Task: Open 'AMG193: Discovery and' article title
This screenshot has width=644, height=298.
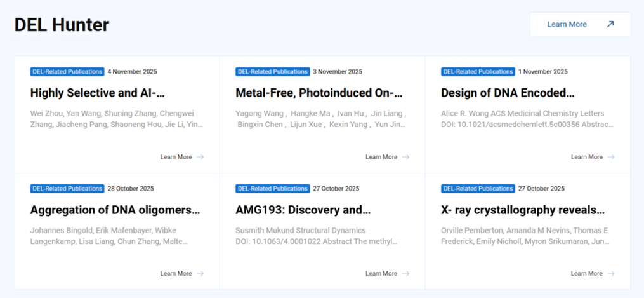Action: (x=303, y=210)
